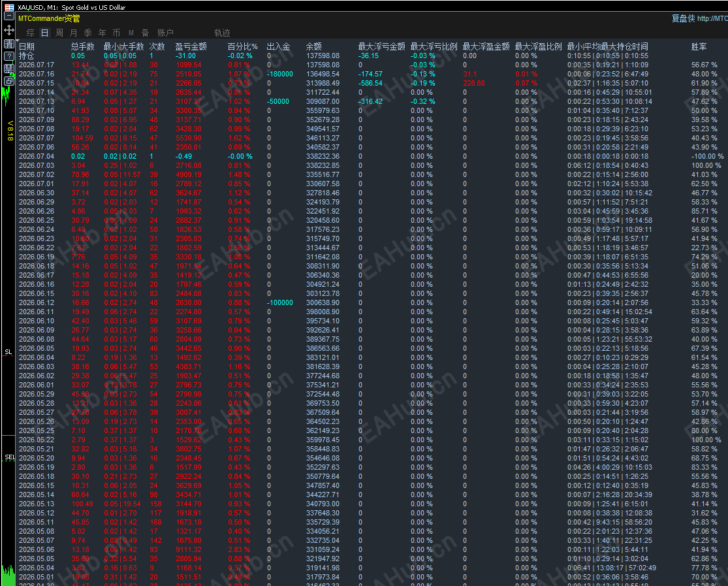Click the V8.18 version label
The width and height of the screenshot is (728, 586).
tap(10, 131)
